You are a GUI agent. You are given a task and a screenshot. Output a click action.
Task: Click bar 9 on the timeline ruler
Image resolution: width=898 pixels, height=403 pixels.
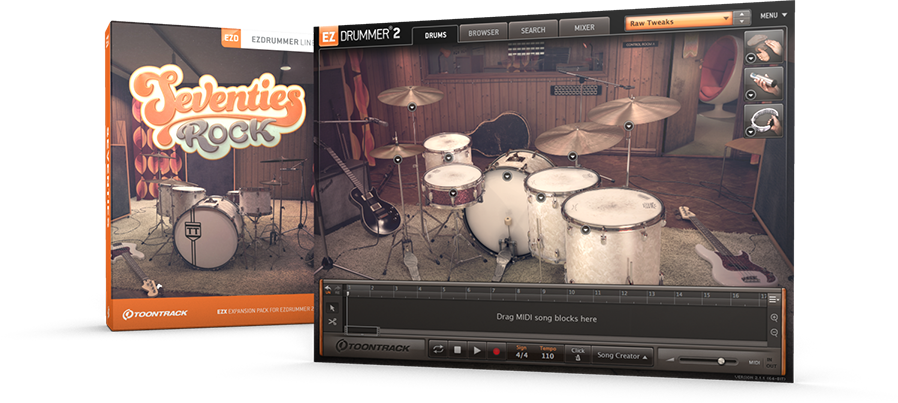coord(545,291)
